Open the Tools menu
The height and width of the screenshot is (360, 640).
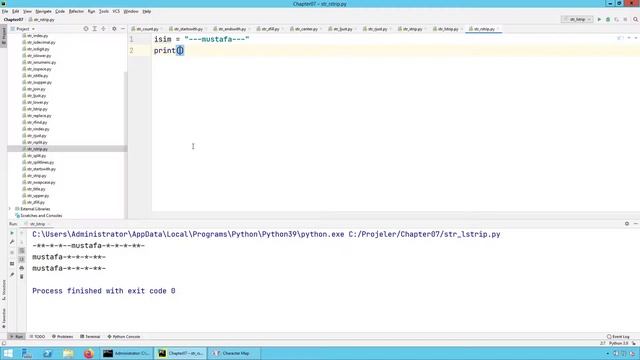pyautogui.click(x=104, y=11)
